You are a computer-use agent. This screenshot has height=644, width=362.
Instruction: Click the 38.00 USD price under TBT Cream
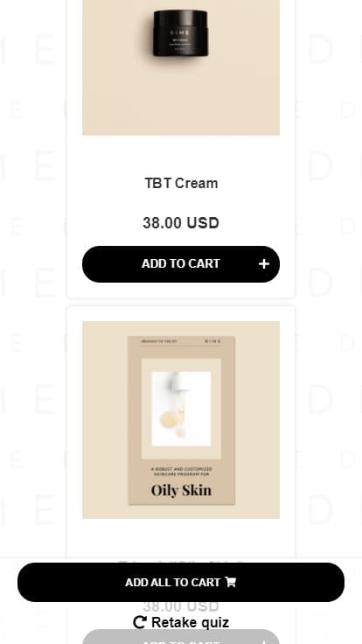(181, 223)
